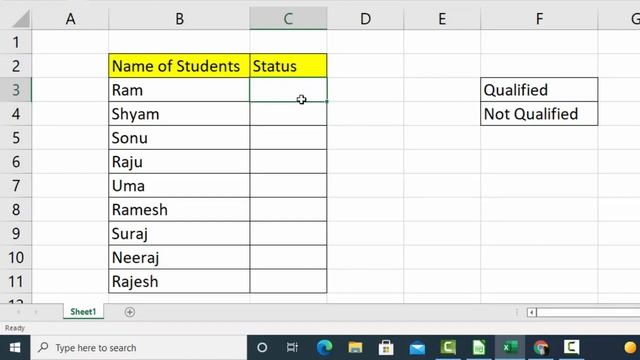The width and height of the screenshot is (640, 360).
Task: Open the Windows Start menu
Action: pyautogui.click(x=15, y=348)
